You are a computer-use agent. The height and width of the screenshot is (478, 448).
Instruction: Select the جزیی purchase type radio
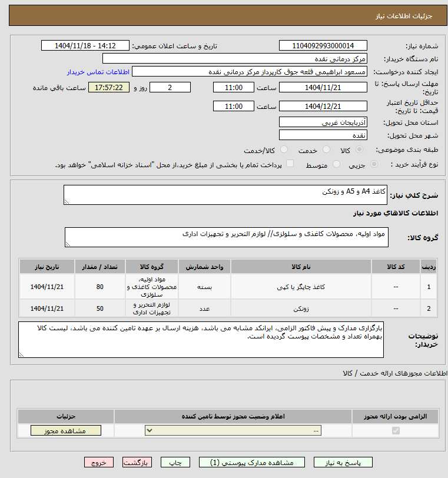point(374,164)
